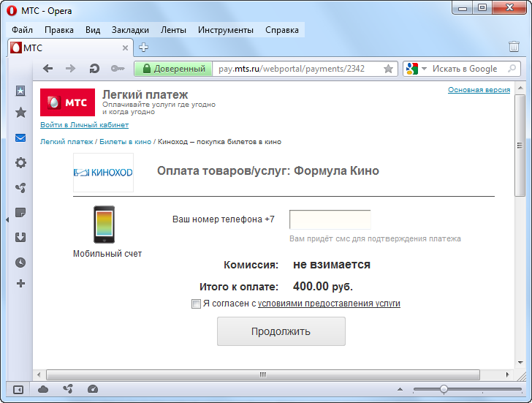Click the vertical scrollbar down arrow
This screenshot has height=403, width=532.
[520, 363]
